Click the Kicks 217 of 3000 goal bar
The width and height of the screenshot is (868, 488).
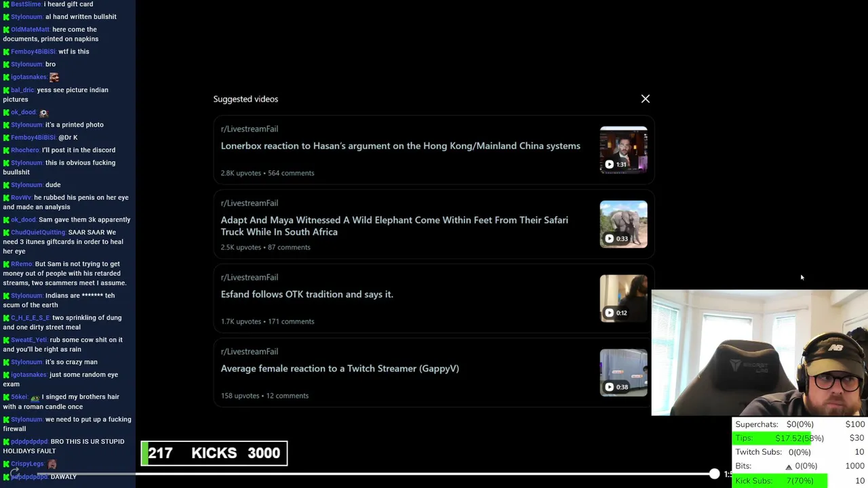coord(214,453)
